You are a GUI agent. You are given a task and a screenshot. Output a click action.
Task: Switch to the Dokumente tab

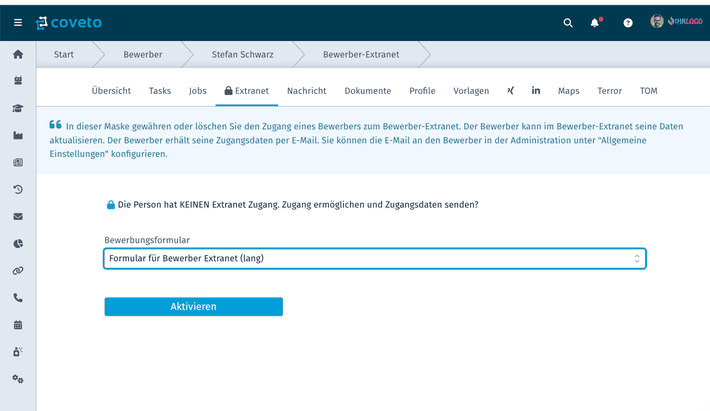368,91
